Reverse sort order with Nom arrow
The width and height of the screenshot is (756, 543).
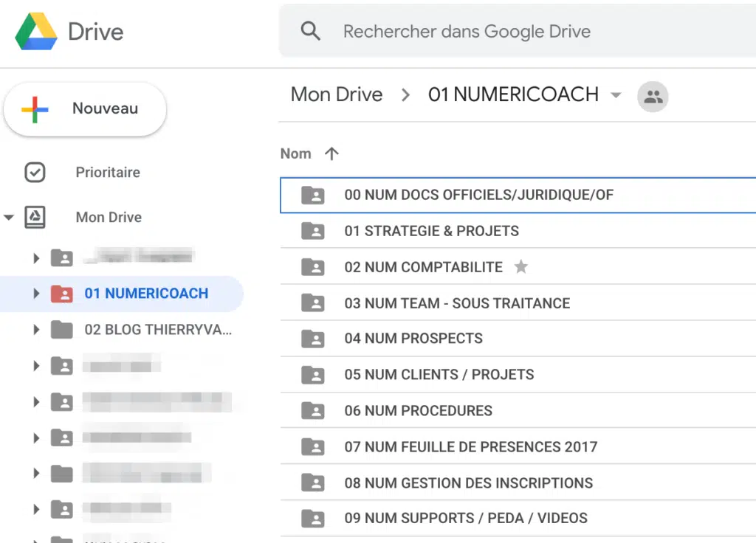[331, 153]
